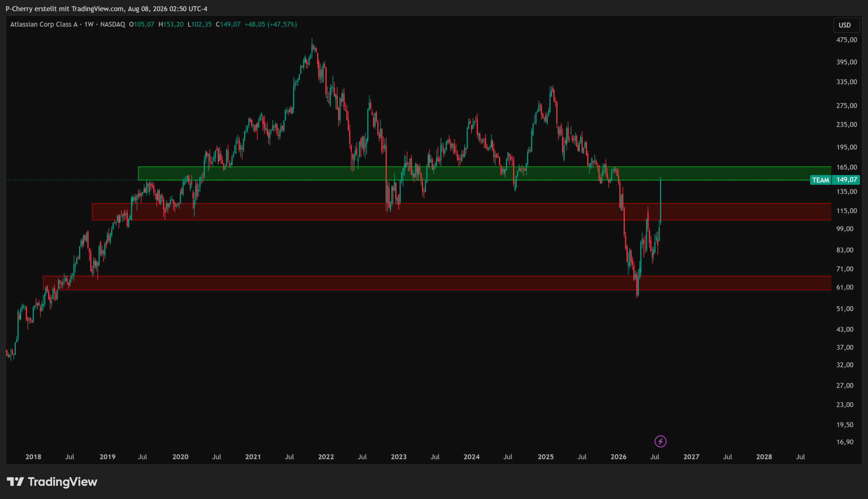Click the 51,00 price axis label
The image size is (868, 499).
tap(845, 308)
